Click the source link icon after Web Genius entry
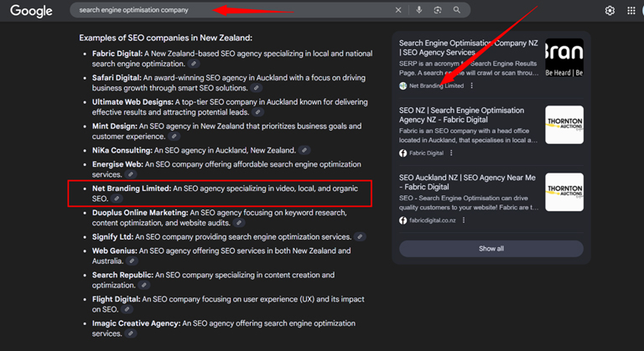This screenshot has width=644, height=351. click(x=132, y=261)
